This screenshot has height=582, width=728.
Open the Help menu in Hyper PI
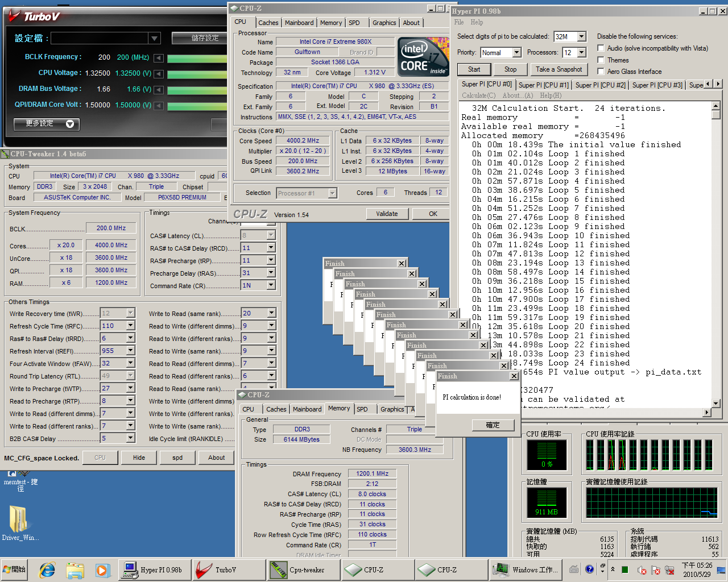pyautogui.click(x=477, y=22)
